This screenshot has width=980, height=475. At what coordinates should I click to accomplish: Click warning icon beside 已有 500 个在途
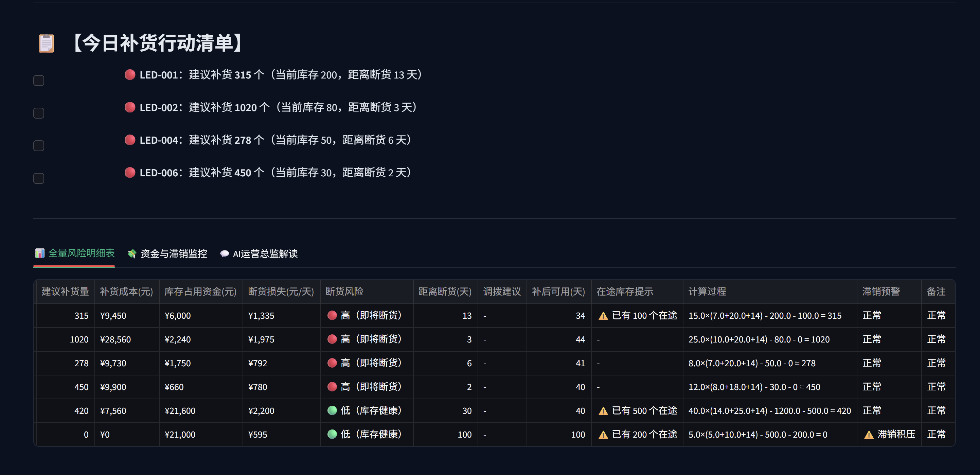[603, 411]
